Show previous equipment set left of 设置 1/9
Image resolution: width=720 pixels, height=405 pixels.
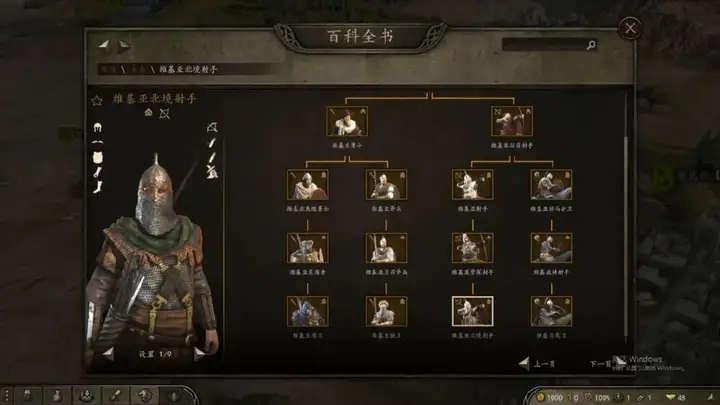click(108, 354)
